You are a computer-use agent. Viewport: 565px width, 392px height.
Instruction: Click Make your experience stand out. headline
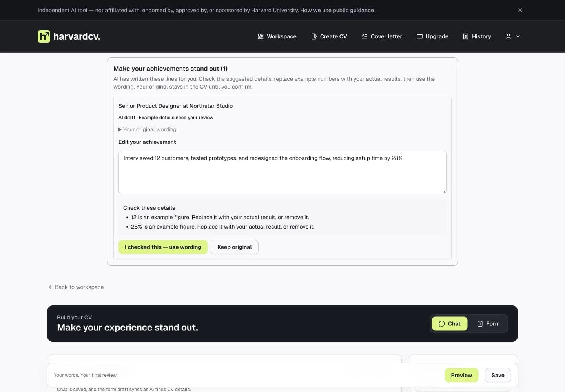pyautogui.click(x=128, y=327)
